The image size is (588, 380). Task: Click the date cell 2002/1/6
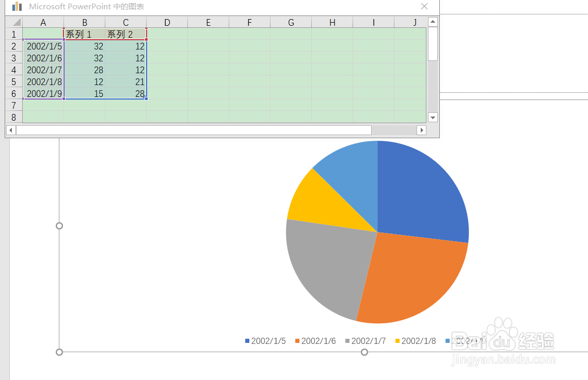[x=43, y=58]
